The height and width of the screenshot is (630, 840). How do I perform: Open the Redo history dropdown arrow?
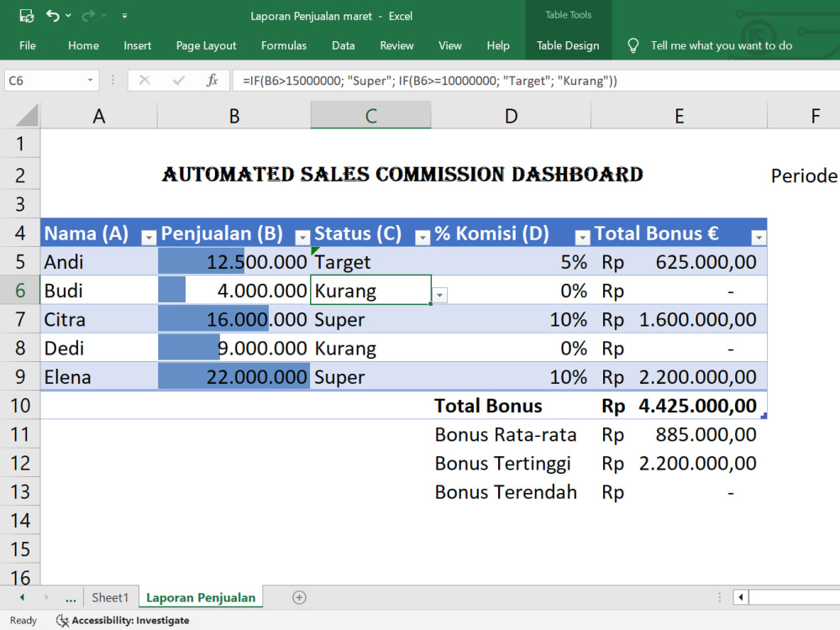(x=104, y=15)
